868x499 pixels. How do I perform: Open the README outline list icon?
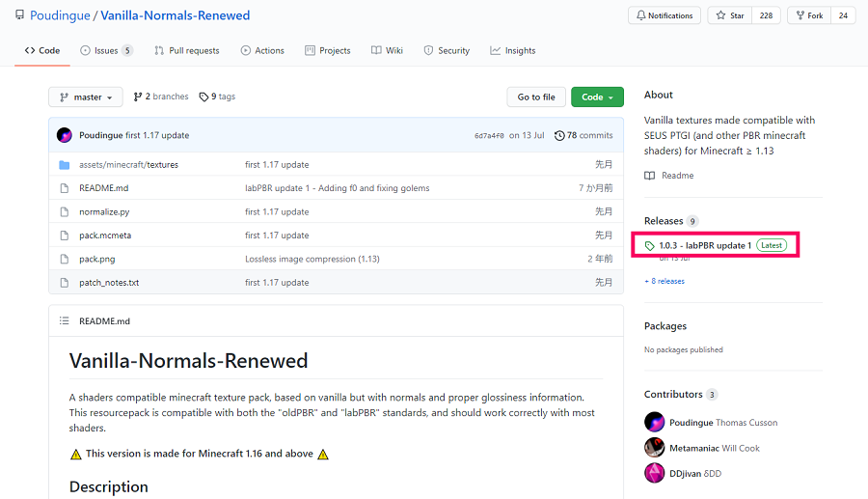(65, 320)
